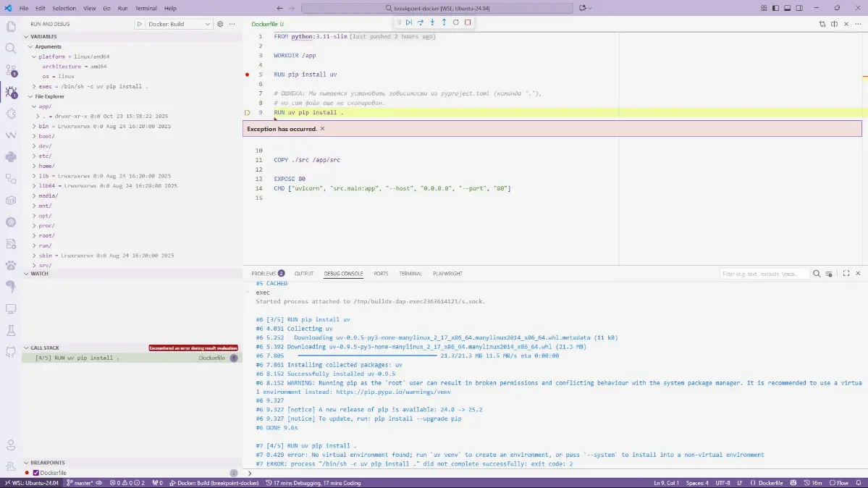Collapse the platform variable
The height and width of the screenshot is (488, 868).
coord(34,56)
